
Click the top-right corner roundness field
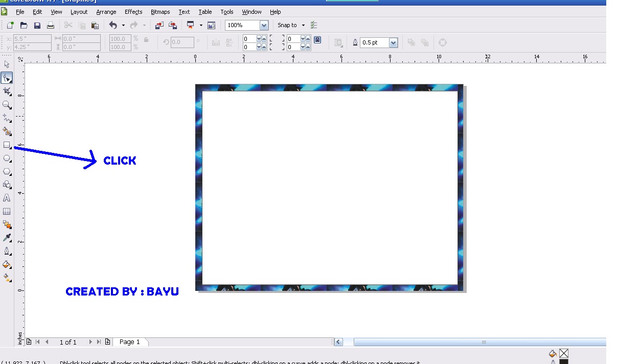tap(299, 39)
